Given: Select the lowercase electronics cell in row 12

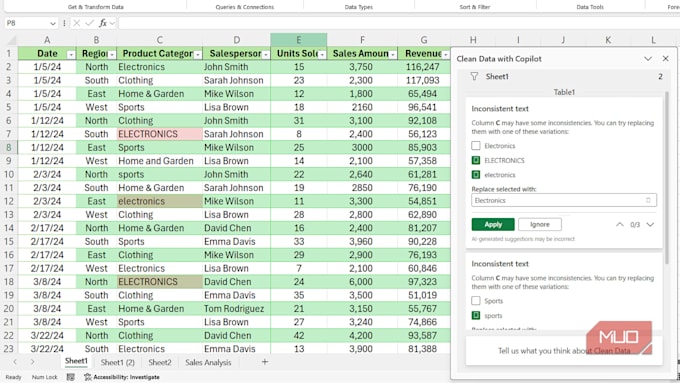Looking at the screenshot, I should click(x=160, y=201).
